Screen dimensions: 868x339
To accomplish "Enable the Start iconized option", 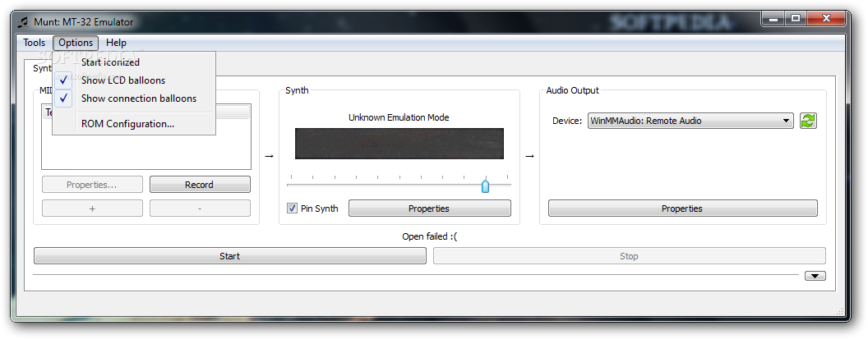I will [x=133, y=62].
